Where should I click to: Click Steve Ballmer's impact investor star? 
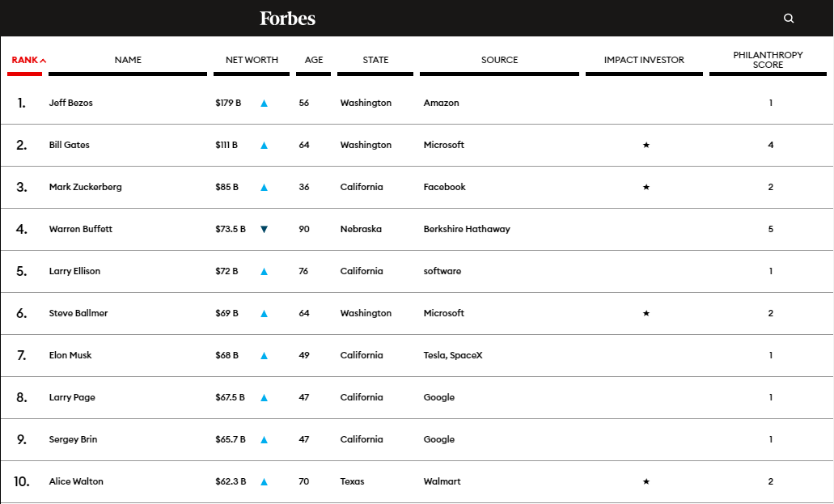click(646, 313)
